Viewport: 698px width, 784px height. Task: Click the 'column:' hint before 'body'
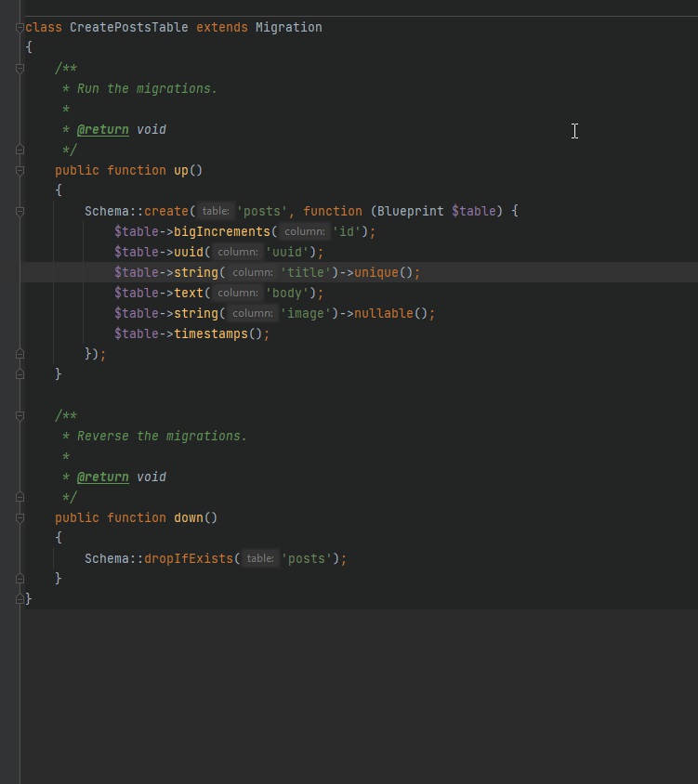[238, 293]
